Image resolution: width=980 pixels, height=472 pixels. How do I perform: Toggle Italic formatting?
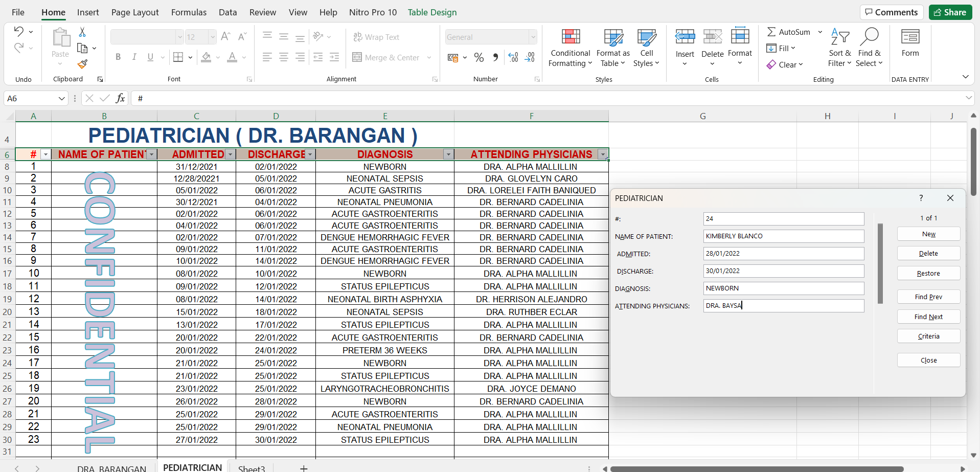click(134, 57)
